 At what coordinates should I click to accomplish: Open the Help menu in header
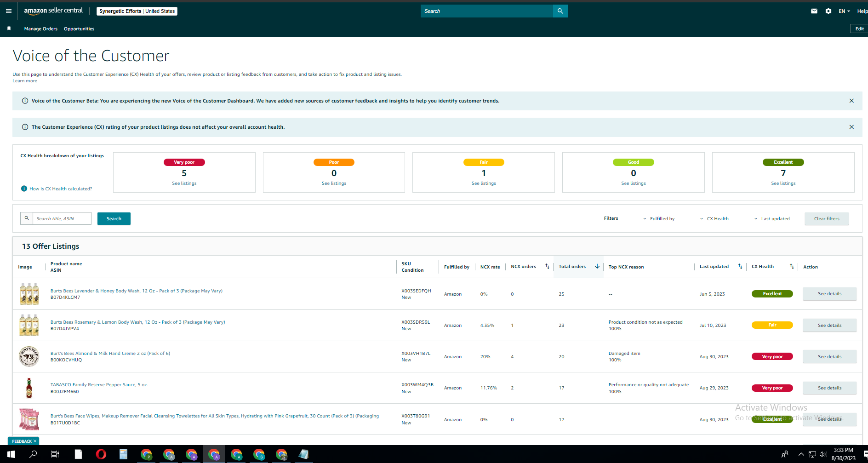click(x=862, y=11)
